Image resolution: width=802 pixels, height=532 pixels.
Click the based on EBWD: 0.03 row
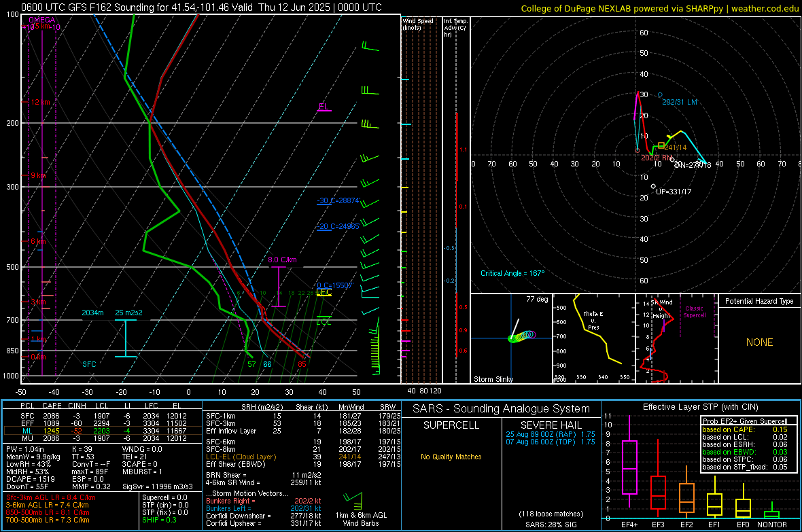(x=745, y=452)
